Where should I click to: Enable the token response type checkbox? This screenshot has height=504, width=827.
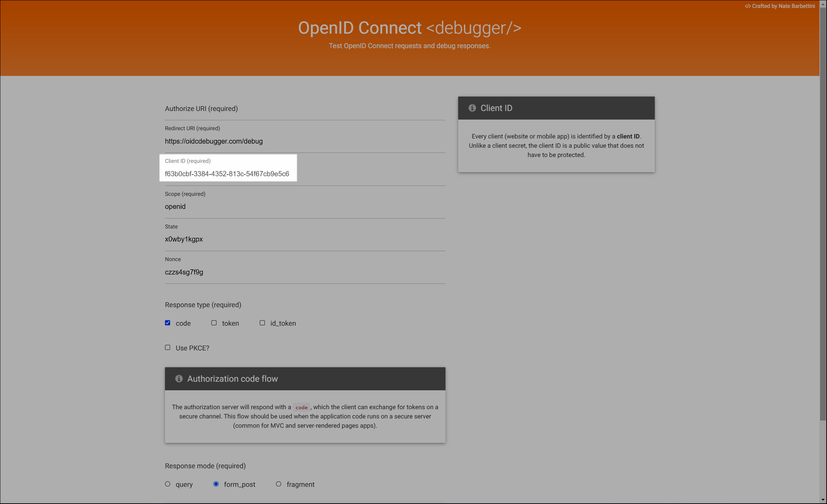tap(214, 323)
